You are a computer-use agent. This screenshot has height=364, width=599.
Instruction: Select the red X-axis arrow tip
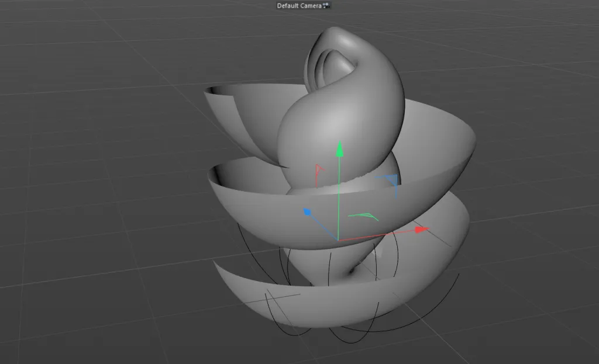pos(422,229)
